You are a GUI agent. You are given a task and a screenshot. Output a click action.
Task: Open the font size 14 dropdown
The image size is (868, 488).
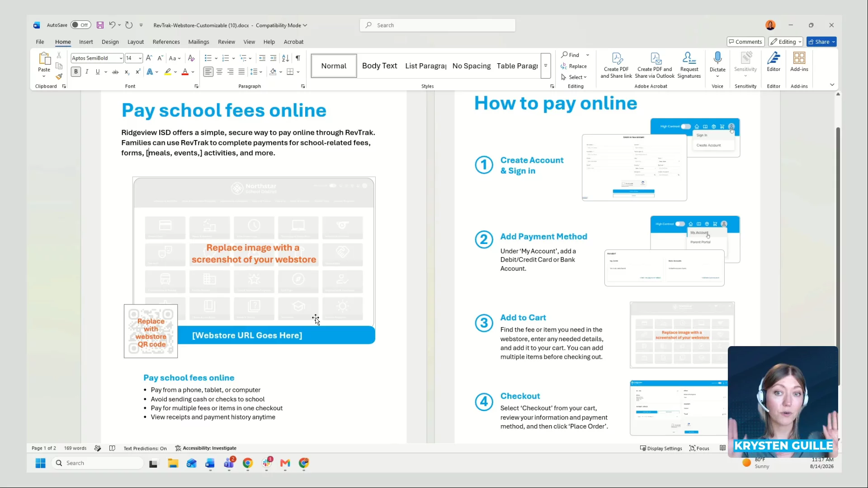(x=140, y=58)
